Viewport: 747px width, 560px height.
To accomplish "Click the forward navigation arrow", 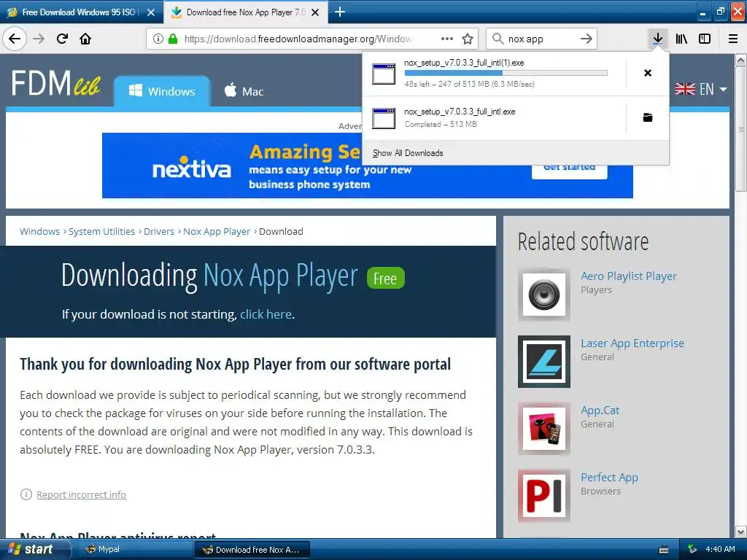I will [x=39, y=39].
